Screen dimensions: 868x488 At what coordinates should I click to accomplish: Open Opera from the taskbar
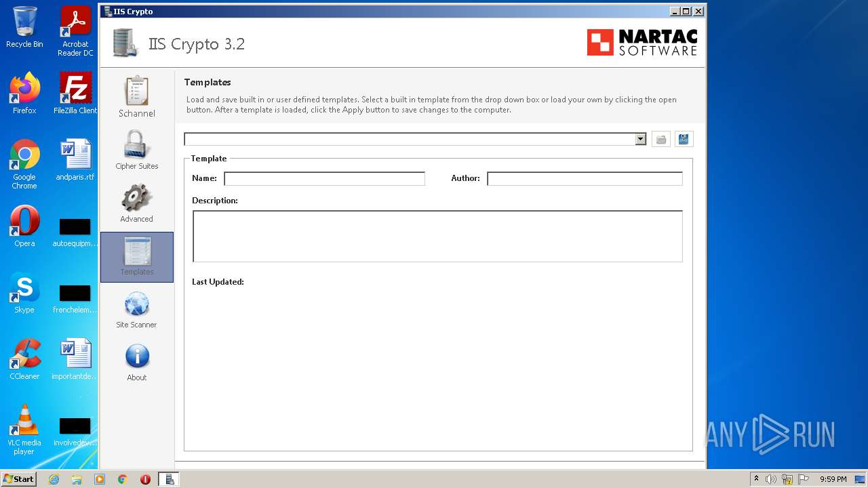[145, 479]
